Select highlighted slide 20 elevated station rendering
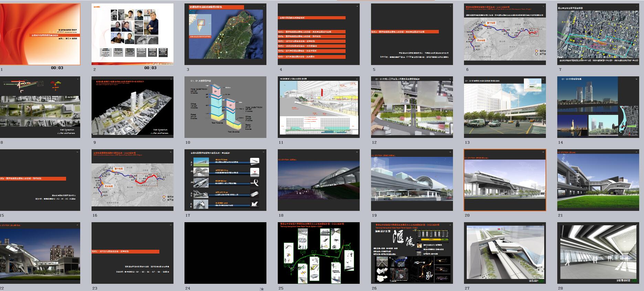The width and height of the screenshot is (644, 291). [x=505, y=180]
